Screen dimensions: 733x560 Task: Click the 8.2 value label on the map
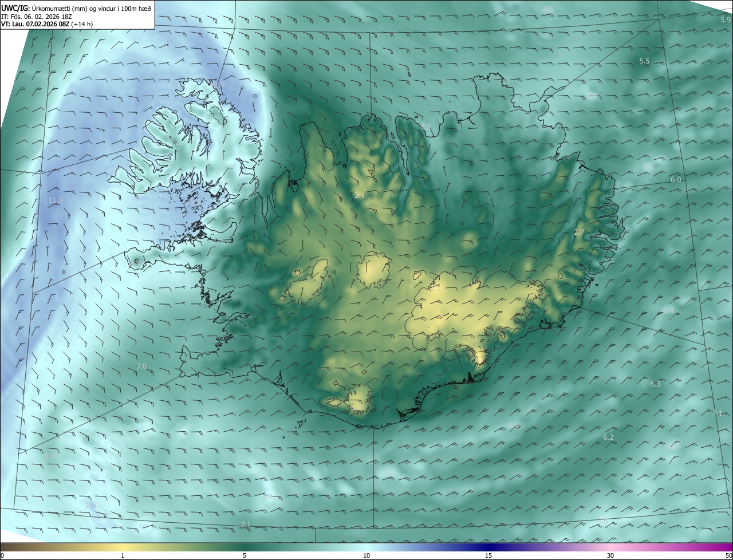pyautogui.click(x=425, y=127)
